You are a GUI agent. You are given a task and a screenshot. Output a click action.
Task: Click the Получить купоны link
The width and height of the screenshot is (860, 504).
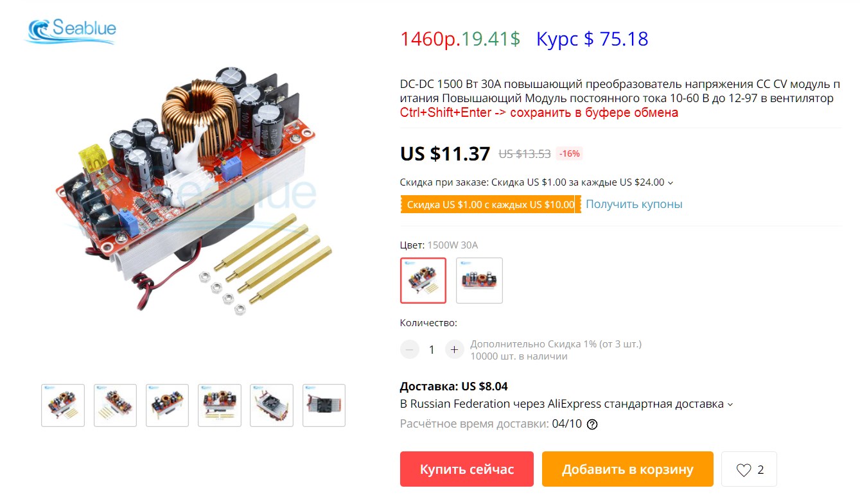tap(634, 204)
